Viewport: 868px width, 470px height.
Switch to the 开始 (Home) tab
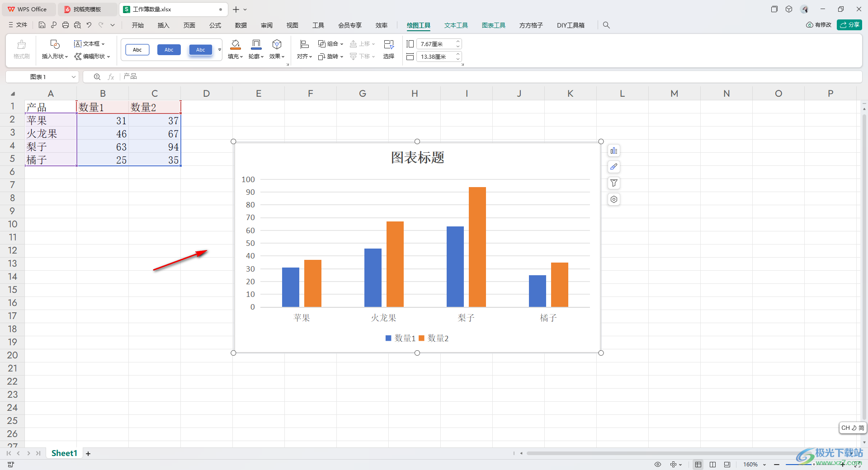[138, 25]
